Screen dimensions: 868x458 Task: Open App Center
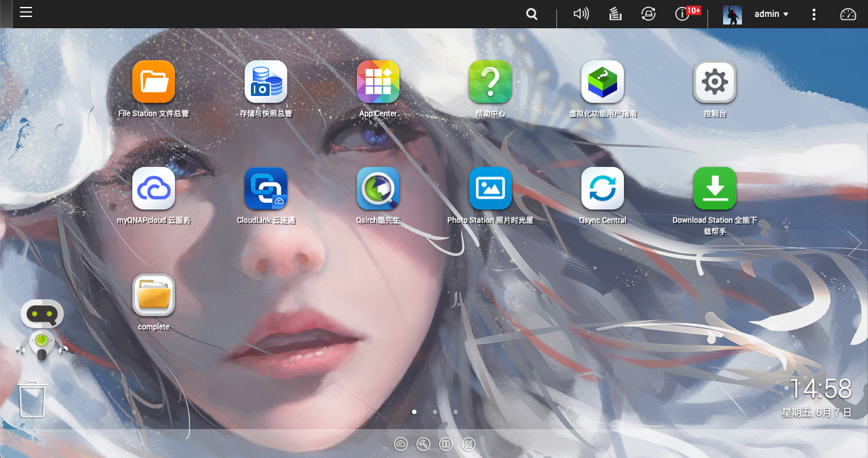[x=378, y=82]
